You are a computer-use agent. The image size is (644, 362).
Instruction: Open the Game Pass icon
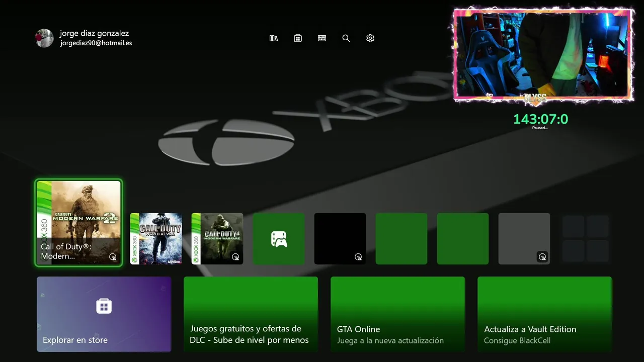tap(322, 38)
